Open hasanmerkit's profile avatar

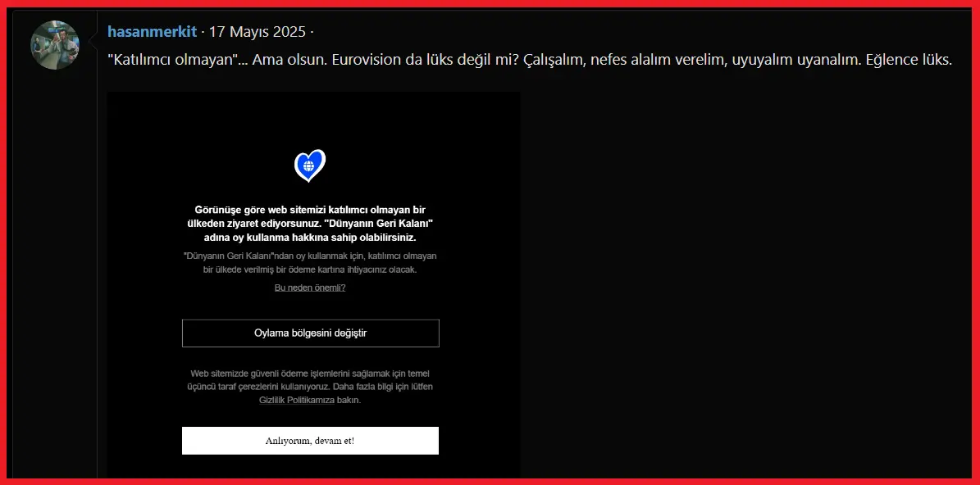tap(55, 45)
